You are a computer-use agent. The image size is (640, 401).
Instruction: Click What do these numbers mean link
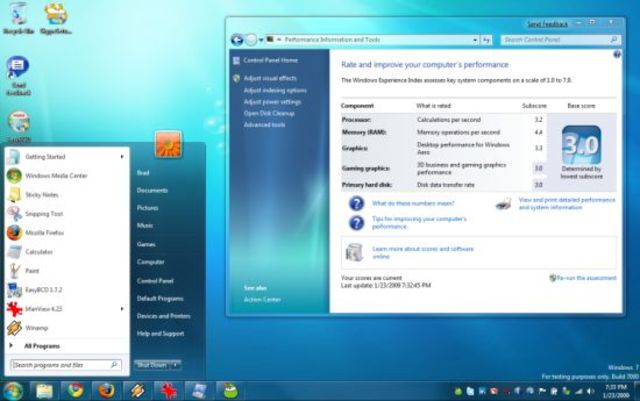click(x=413, y=203)
